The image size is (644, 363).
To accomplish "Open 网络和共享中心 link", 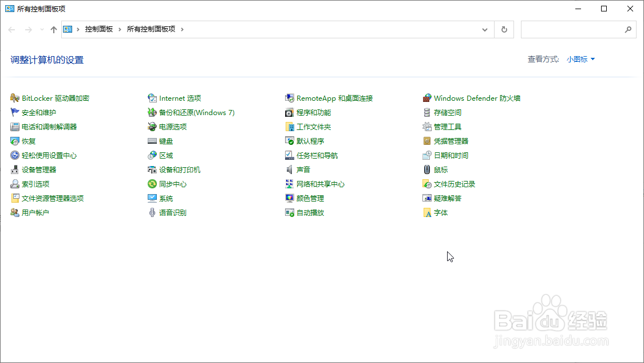I will (321, 184).
